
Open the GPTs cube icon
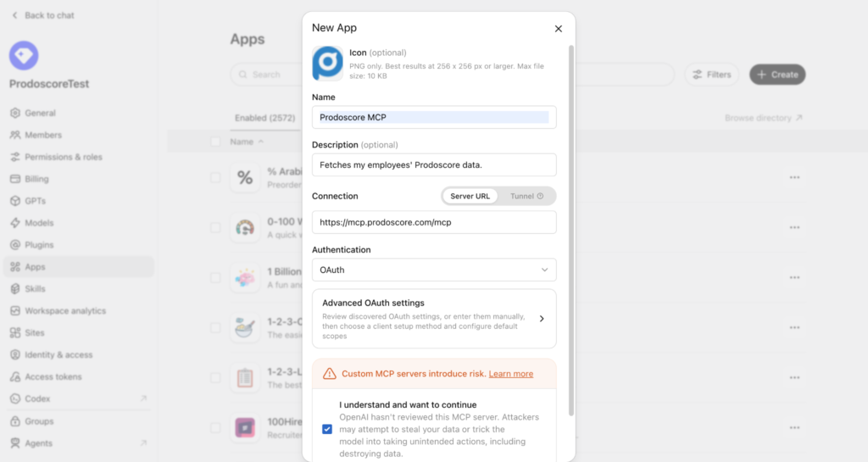(x=15, y=201)
